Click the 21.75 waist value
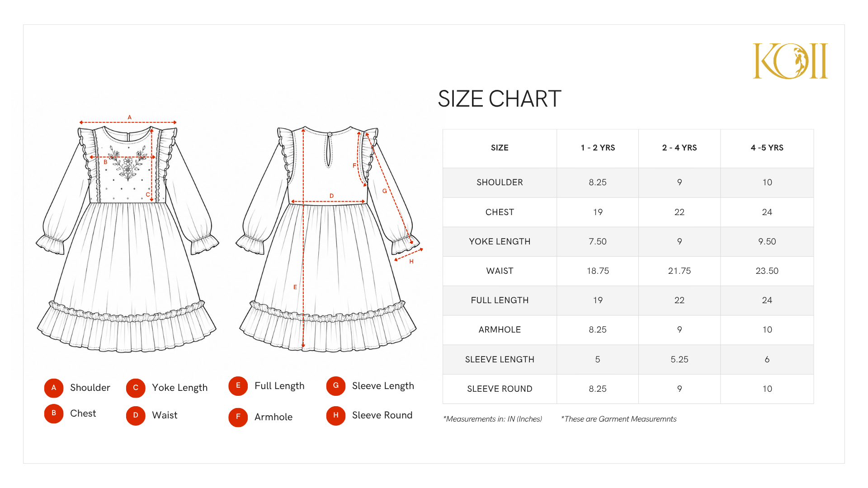 pyautogui.click(x=679, y=271)
